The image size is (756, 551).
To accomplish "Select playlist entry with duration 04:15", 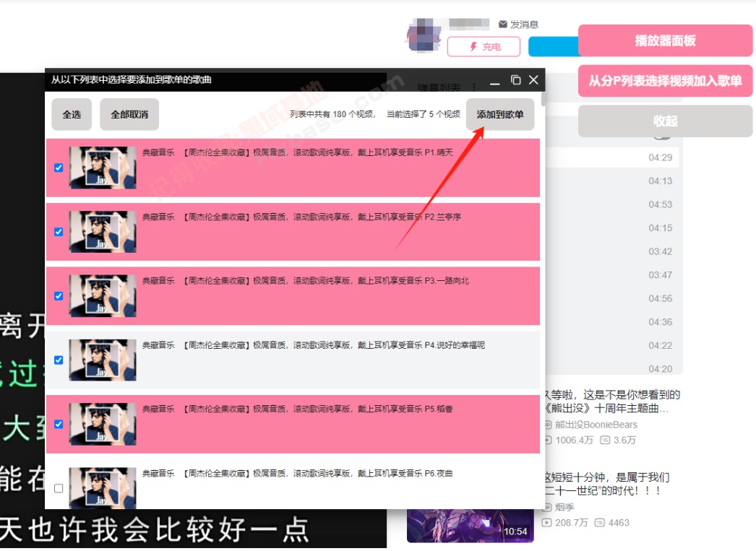I will tap(660, 227).
